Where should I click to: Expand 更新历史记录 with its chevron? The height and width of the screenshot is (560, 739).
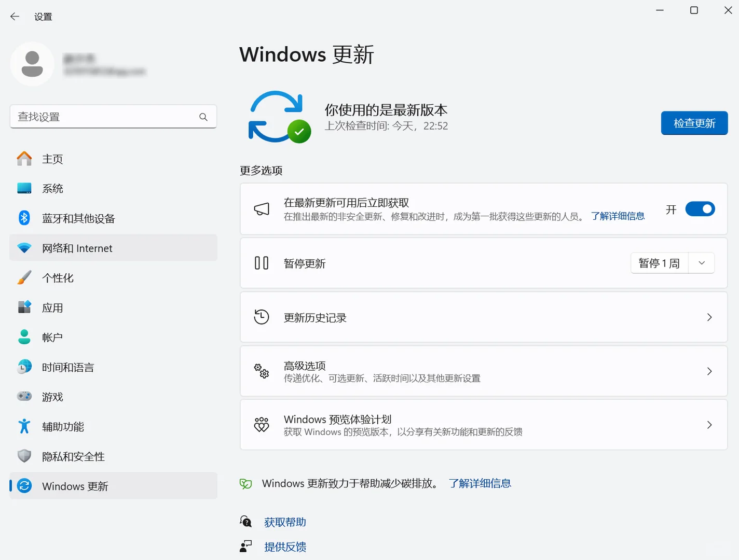click(709, 317)
